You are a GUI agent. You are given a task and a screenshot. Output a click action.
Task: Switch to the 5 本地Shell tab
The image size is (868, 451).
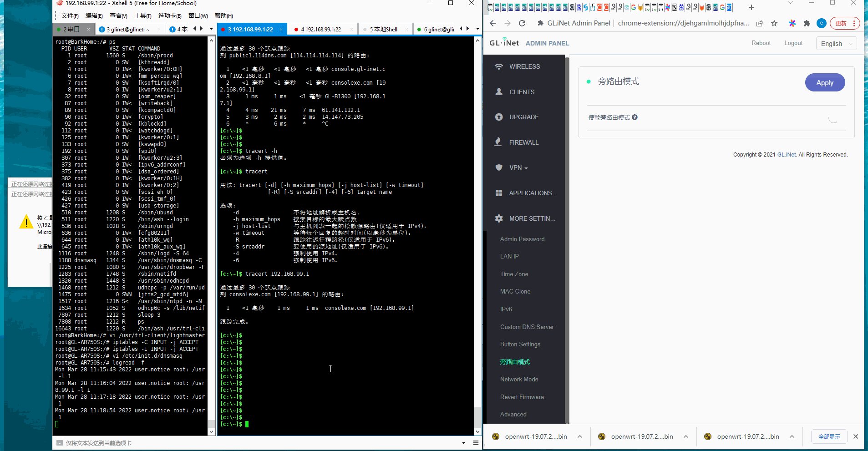tap(384, 30)
